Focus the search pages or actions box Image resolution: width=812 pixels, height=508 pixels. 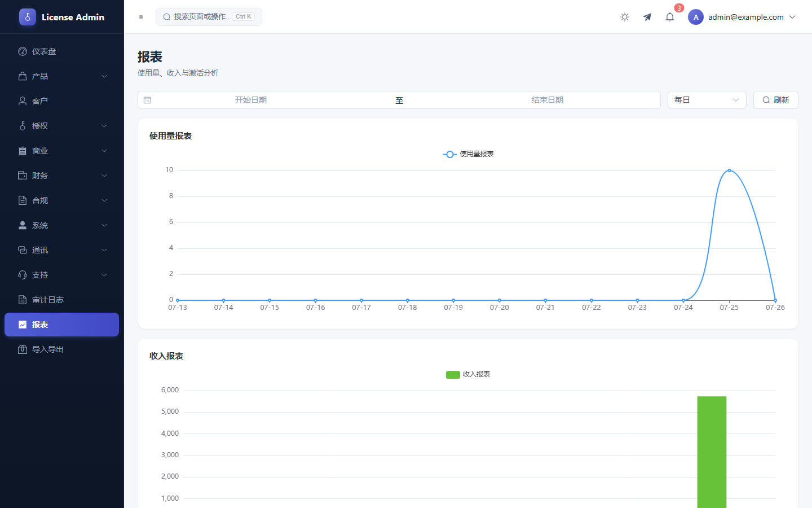pyautogui.click(x=209, y=17)
